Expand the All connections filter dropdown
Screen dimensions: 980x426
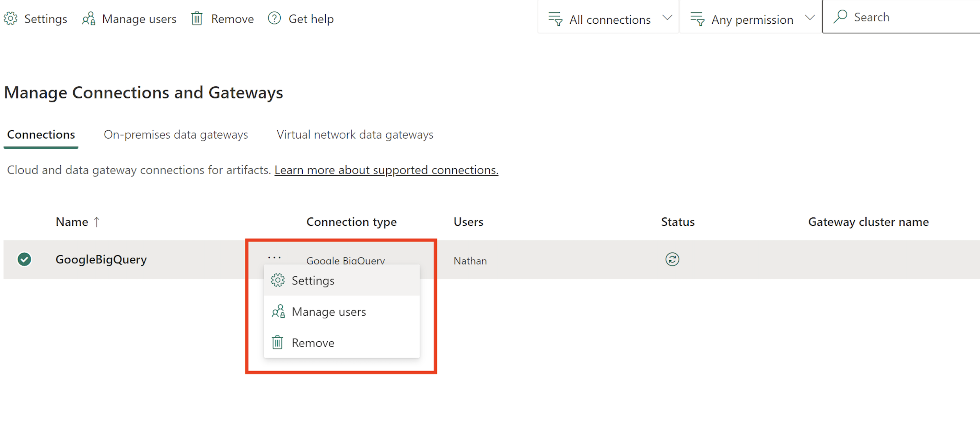(668, 17)
